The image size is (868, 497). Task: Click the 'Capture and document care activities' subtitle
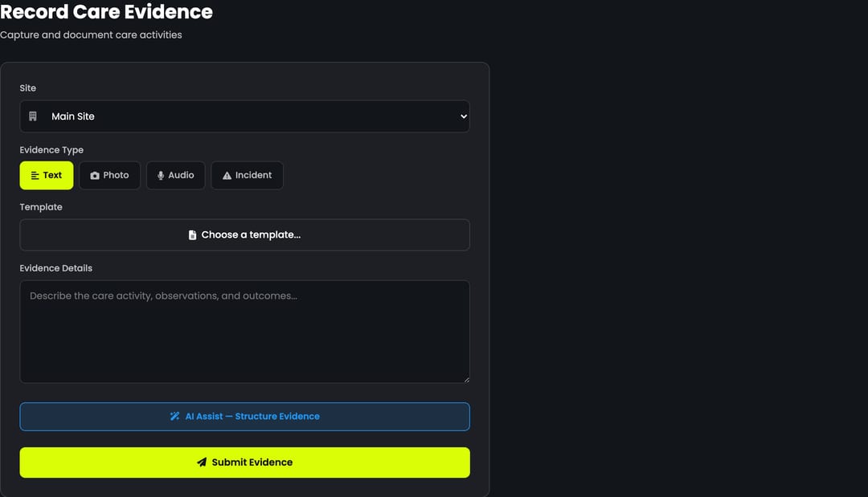tap(91, 35)
